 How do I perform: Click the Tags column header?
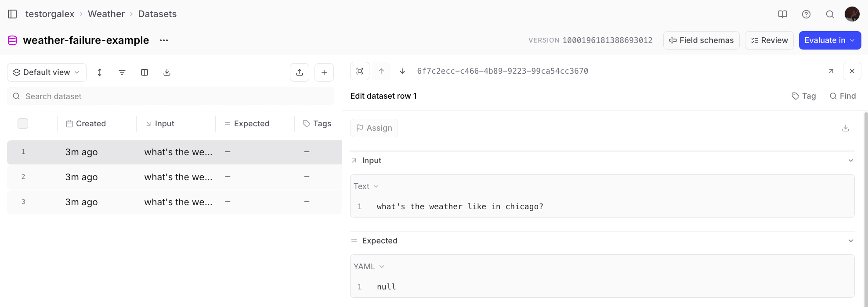coord(317,124)
